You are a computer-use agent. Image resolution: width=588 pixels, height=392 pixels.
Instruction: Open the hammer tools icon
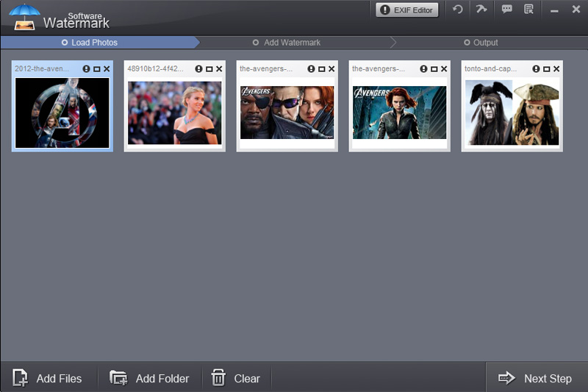pyautogui.click(x=481, y=10)
